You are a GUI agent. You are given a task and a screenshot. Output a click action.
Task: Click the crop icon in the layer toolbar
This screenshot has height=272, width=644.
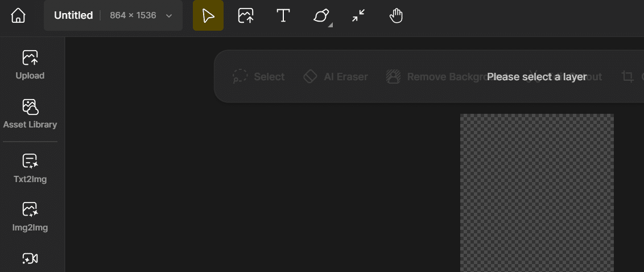[x=627, y=76]
